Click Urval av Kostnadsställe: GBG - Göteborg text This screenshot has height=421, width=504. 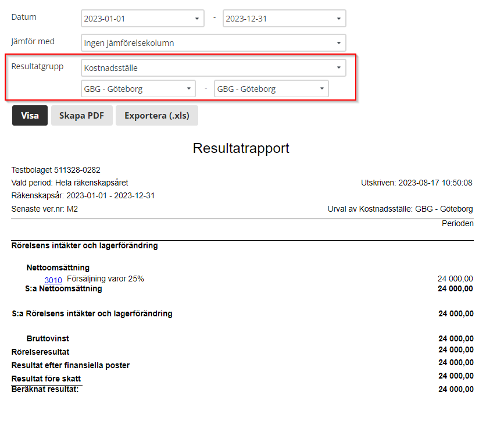(400, 209)
